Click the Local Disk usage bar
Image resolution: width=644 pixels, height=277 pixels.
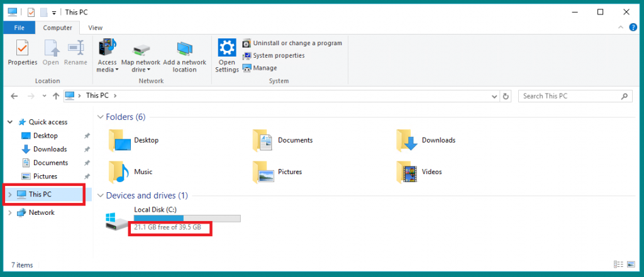click(187, 219)
